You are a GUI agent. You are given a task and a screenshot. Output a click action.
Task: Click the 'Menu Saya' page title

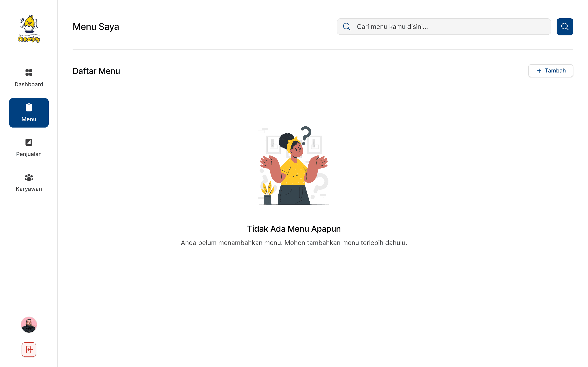[96, 27]
